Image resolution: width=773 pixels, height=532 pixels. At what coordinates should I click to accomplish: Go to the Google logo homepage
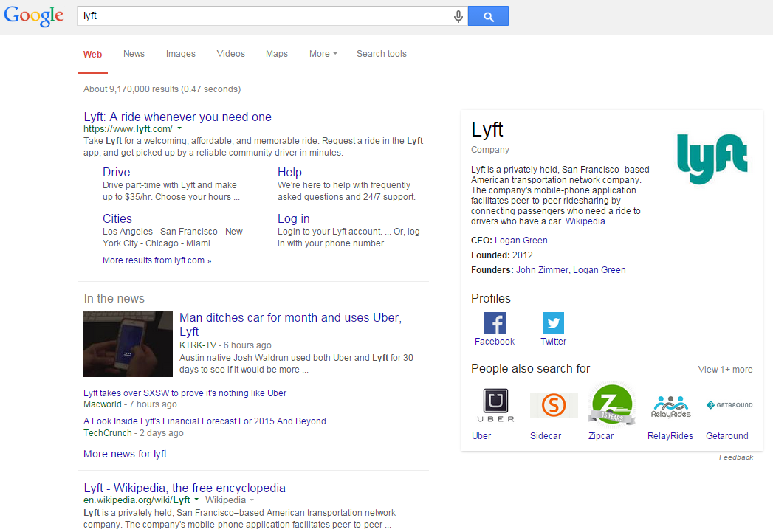[x=34, y=16]
